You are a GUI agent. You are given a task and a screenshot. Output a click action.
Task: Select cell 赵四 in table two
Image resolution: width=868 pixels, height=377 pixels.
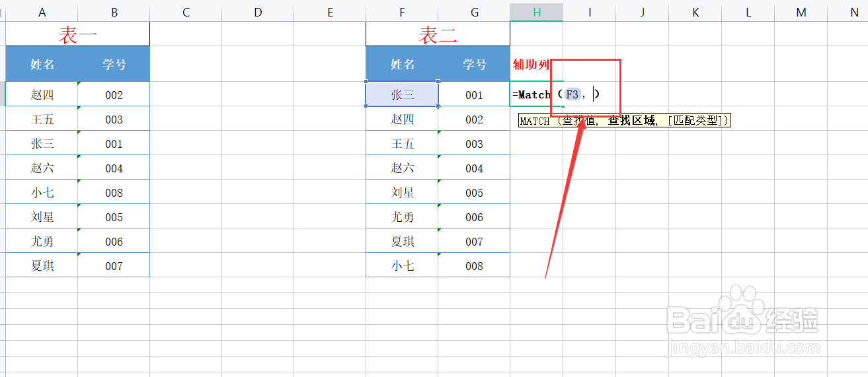tap(402, 119)
